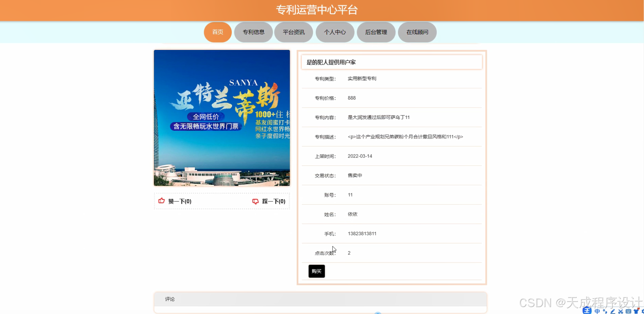Toggle Chinese/English input mode
The width and height of the screenshot is (644, 314).
pyautogui.click(x=598, y=311)
